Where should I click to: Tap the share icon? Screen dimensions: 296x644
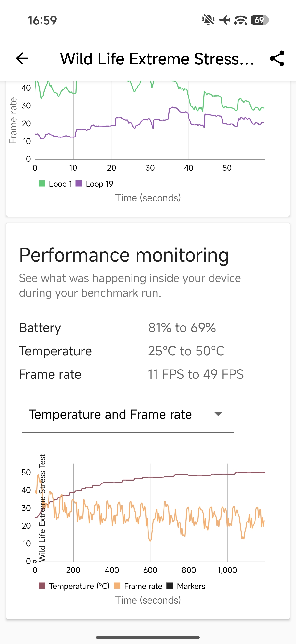click(x=277, y=59)
